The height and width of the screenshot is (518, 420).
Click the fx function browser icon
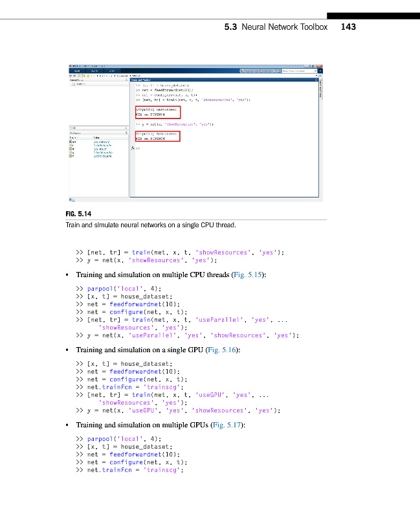(x=133, y=148)
